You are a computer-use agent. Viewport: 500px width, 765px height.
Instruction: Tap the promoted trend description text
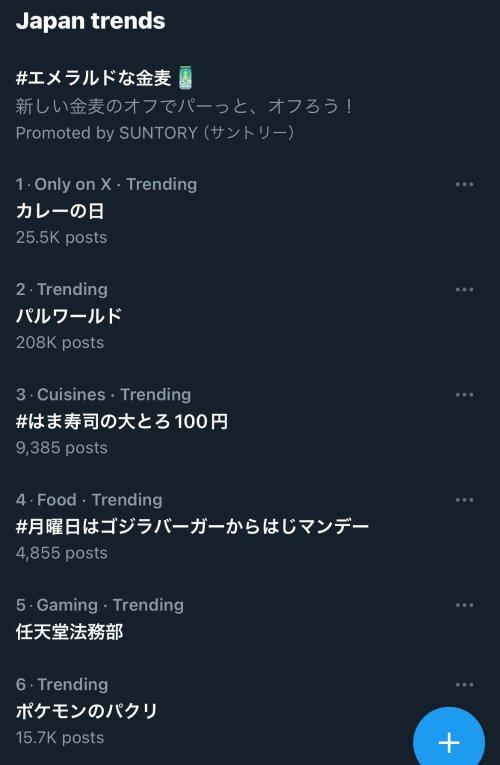pos(184,106)
